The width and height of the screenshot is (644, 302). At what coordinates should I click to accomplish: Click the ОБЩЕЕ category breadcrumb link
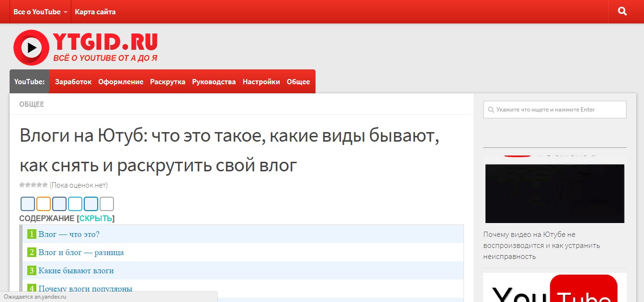click(x=32, y=104)
